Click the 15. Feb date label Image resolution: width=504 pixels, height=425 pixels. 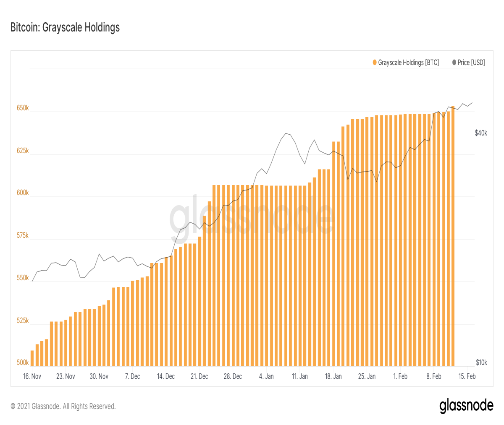tap(467, 376)
